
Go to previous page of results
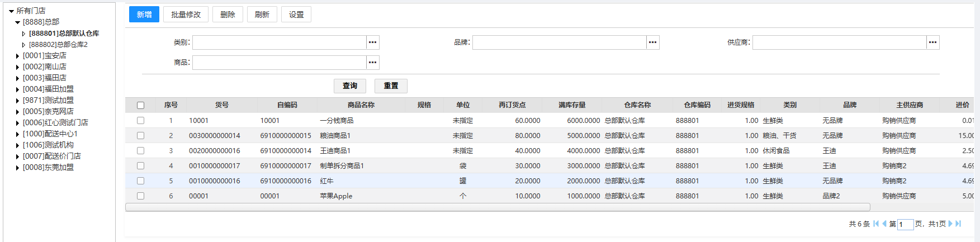coord(884,224)
